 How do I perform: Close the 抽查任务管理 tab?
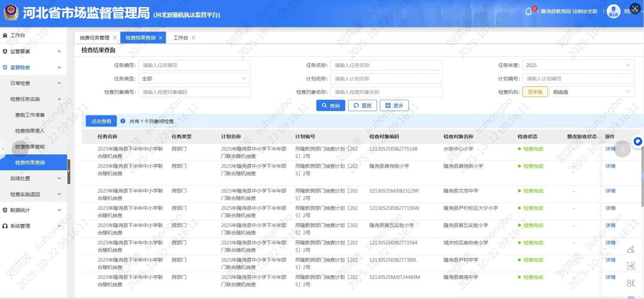click(115, 38)
